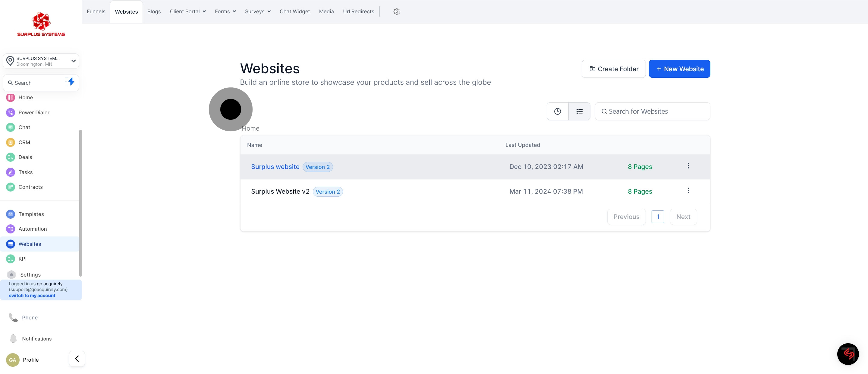Click the Surplus Systems logo
Viewport: 868px width, 374px height.
[x=41, y=24]
